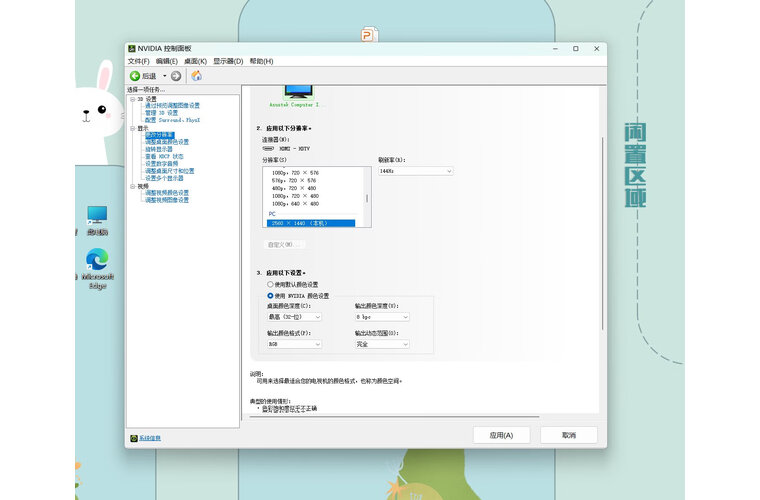
Task: Select 使用默认颜色设置 radio button
Action: pyautogui.click(x=270, y=284)
